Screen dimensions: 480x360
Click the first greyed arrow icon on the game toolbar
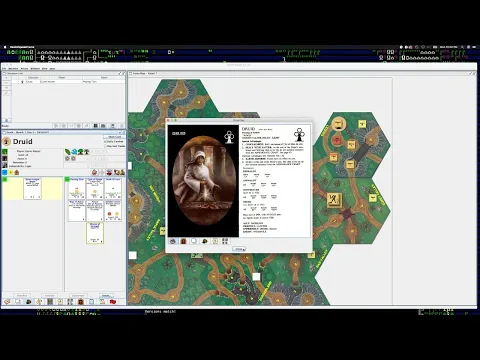click(x=56, y=126)
